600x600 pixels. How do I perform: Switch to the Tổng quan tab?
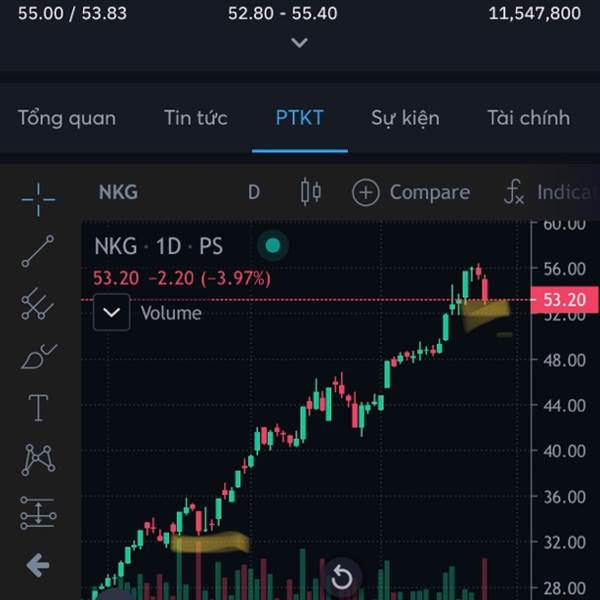[67, 117]
